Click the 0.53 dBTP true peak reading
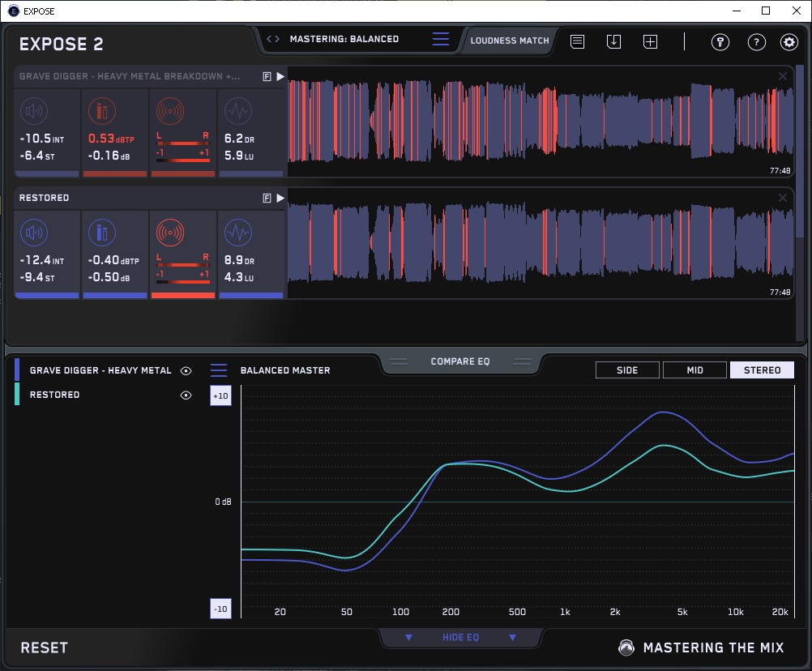The image size is (812, 671). 111,139
